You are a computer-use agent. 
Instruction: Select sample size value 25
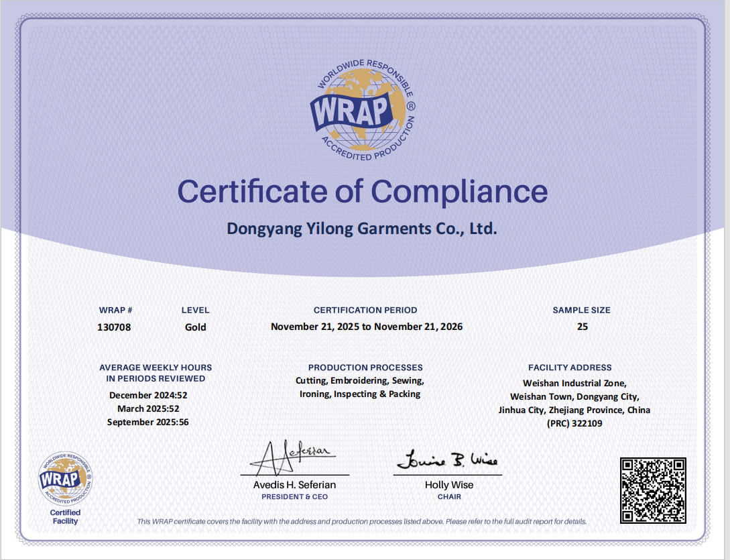coord(583,327)
